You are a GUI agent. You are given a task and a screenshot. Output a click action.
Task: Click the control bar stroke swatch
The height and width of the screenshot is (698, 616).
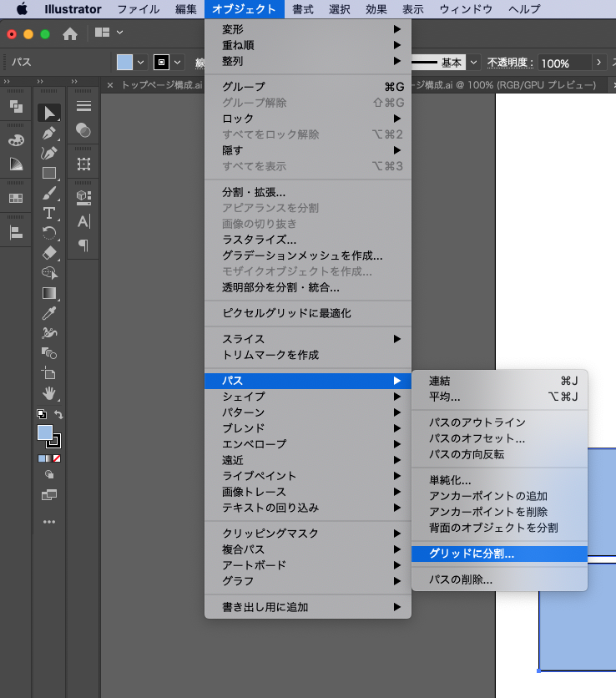(161, 63)
